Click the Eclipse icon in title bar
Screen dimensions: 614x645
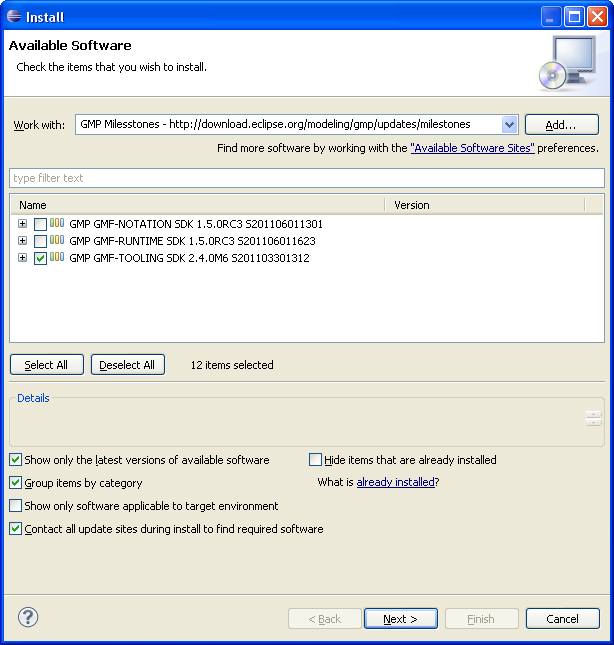(14, 16)
